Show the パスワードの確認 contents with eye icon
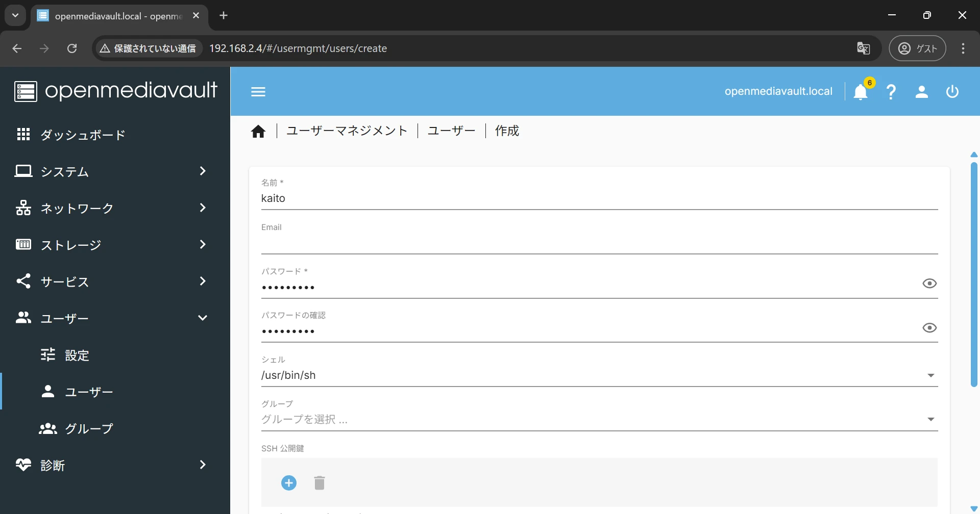 (x=929, y=328)
